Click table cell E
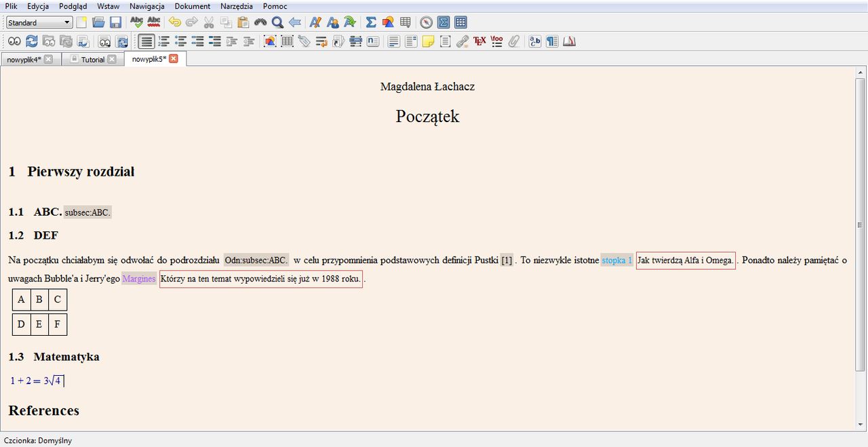The image size is (868, 447). 39,324
